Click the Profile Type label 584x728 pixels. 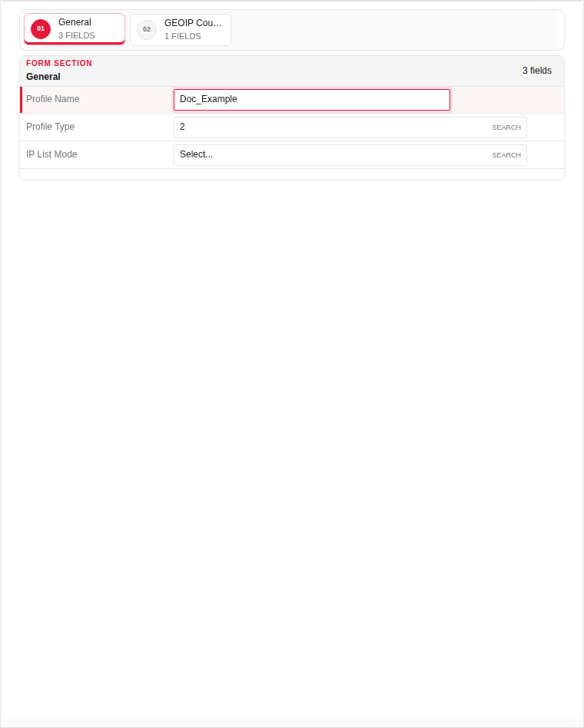[x=50, y=127]
